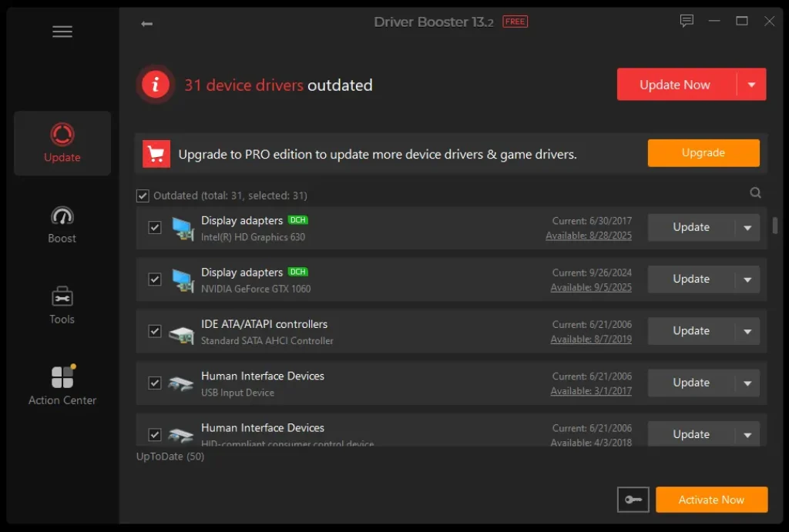
Task: Click the red info alert icon
Action: [x=156, y=84]
